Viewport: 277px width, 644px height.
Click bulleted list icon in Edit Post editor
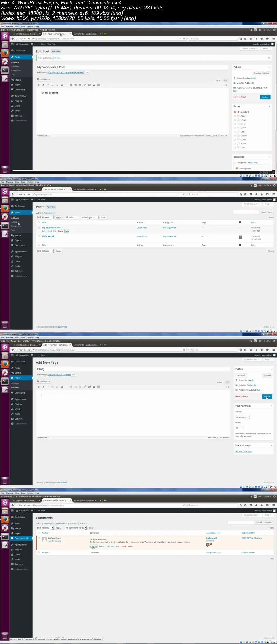tap(52, 85)
